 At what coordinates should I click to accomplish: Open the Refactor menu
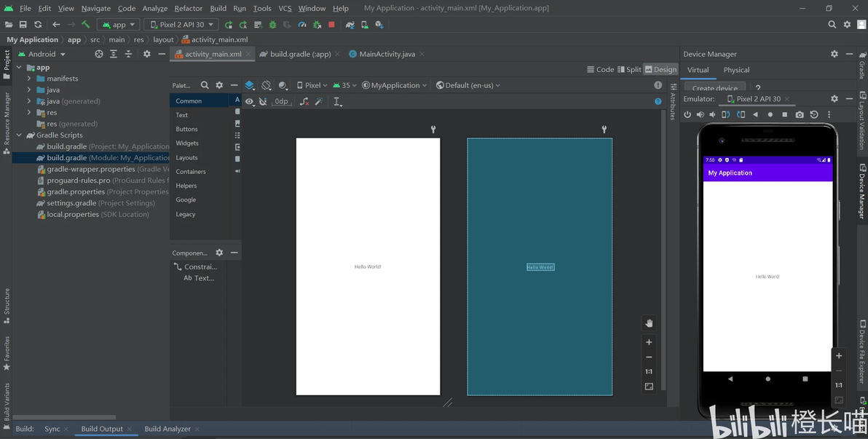(188, 9)
